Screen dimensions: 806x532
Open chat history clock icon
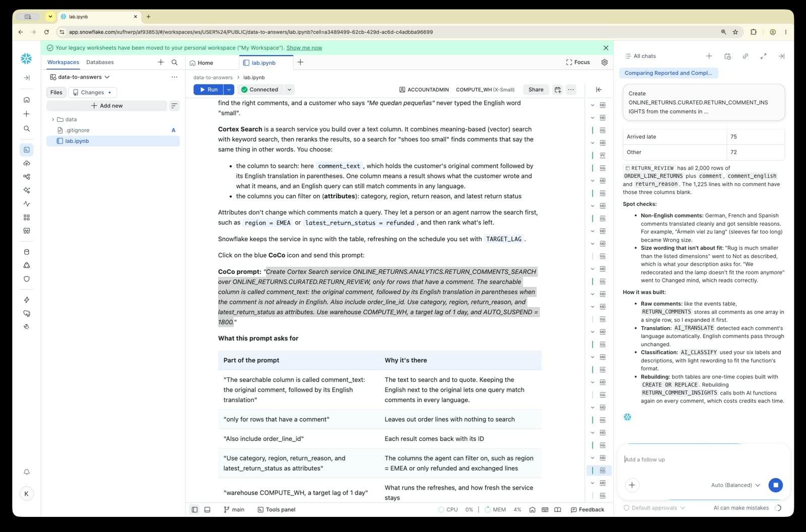click(727, 56)
